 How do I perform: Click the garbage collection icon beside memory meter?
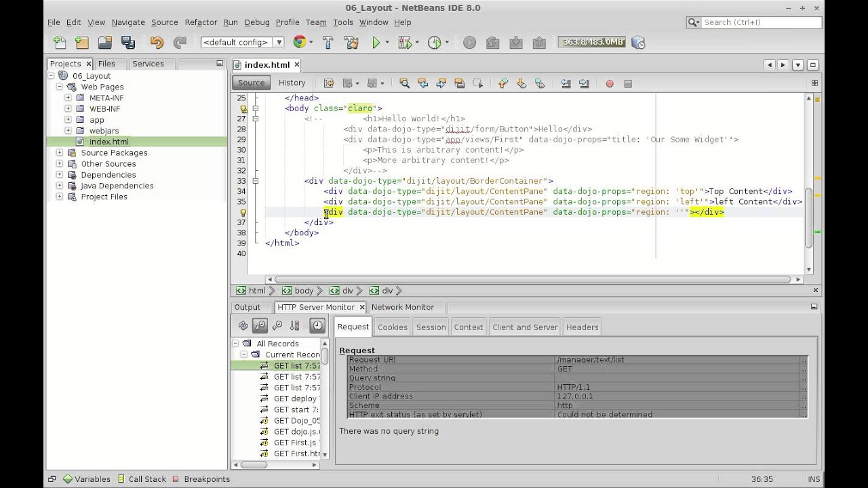click(x=637, y=43)
